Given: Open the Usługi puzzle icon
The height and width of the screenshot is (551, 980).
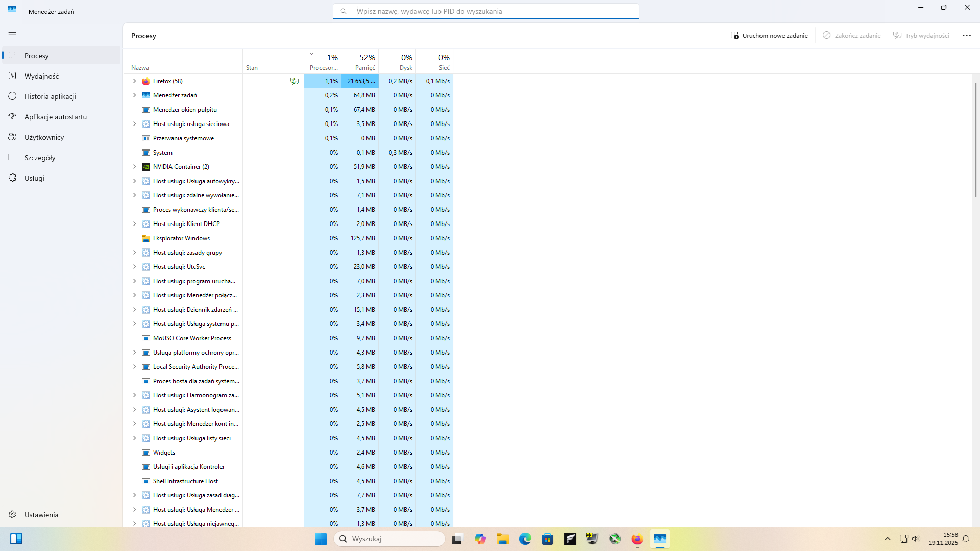Looking at the screenshot, I should [x=12, y=178].
